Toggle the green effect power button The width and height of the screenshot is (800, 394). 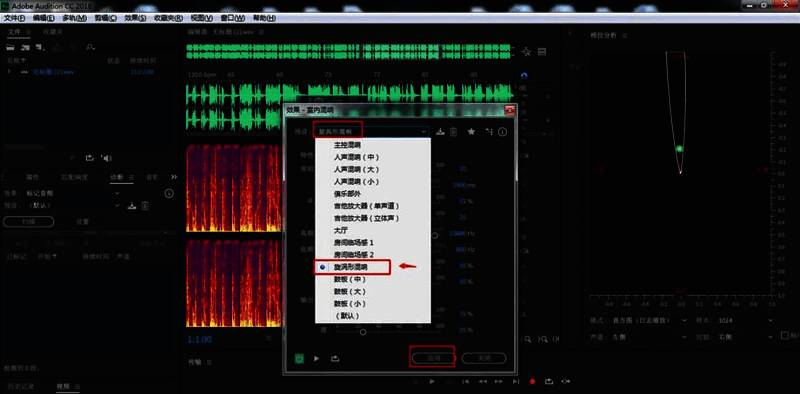(x=299, y=358)
